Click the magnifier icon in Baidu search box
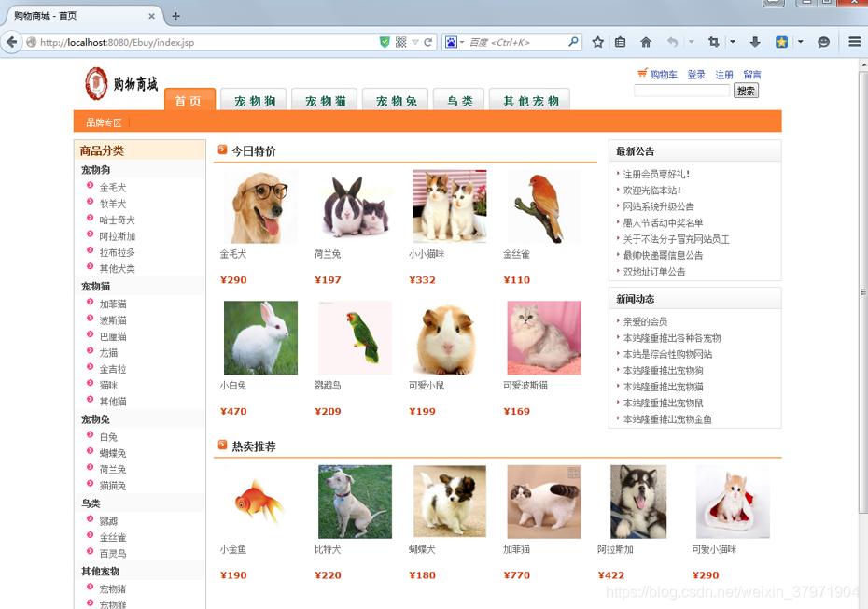The image size is (868, 609). 573,41
